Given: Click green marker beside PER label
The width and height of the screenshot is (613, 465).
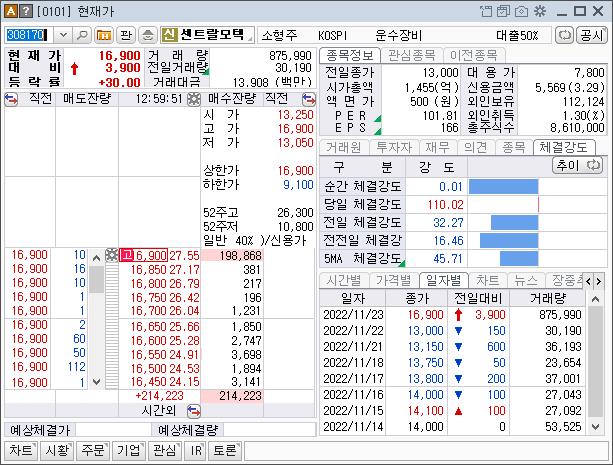Looking at the screenshot, I should click(x=378, y=118).
